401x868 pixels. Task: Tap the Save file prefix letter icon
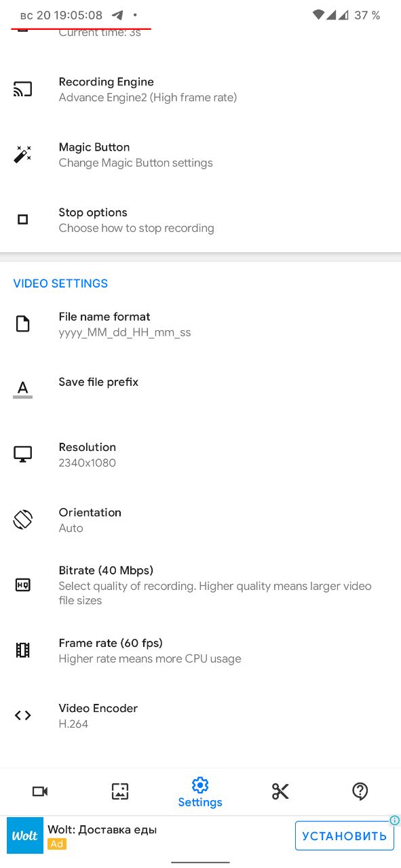[22, 389]
